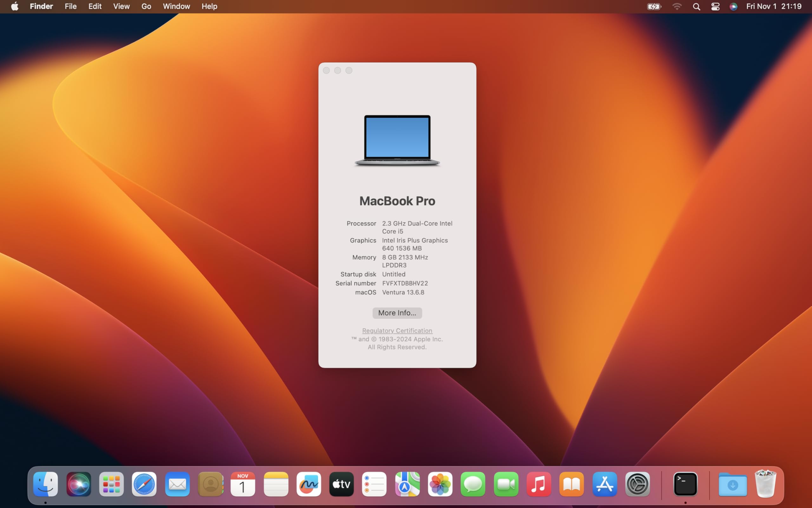Open the Notes app icon

[276, 484]
